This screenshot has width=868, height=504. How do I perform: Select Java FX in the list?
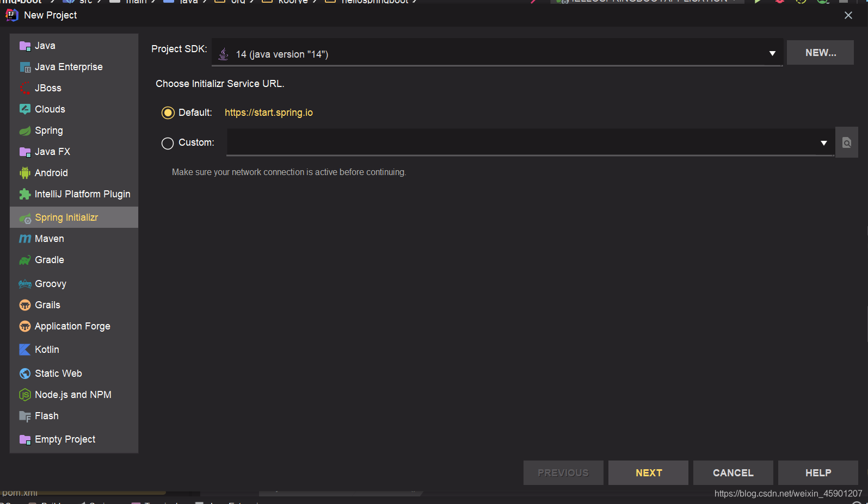coord(74,152)
